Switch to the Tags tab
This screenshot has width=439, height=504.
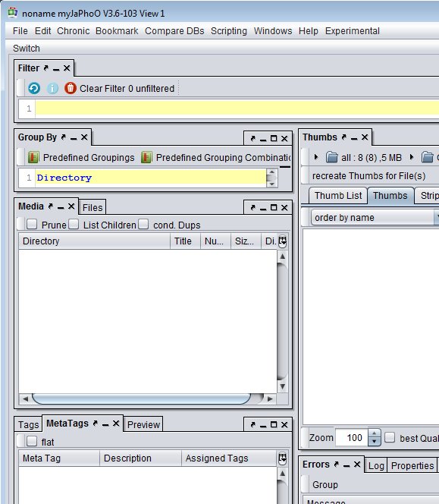click(28, 424)
